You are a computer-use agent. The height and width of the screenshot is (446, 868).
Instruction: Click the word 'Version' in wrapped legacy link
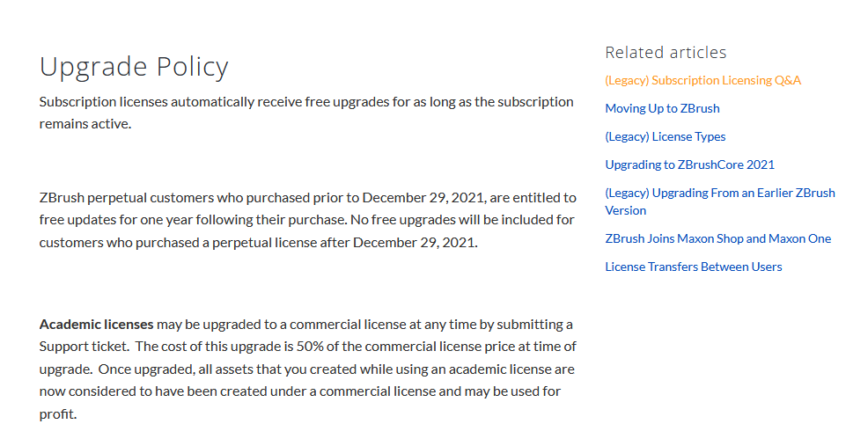tap(626, 210)
